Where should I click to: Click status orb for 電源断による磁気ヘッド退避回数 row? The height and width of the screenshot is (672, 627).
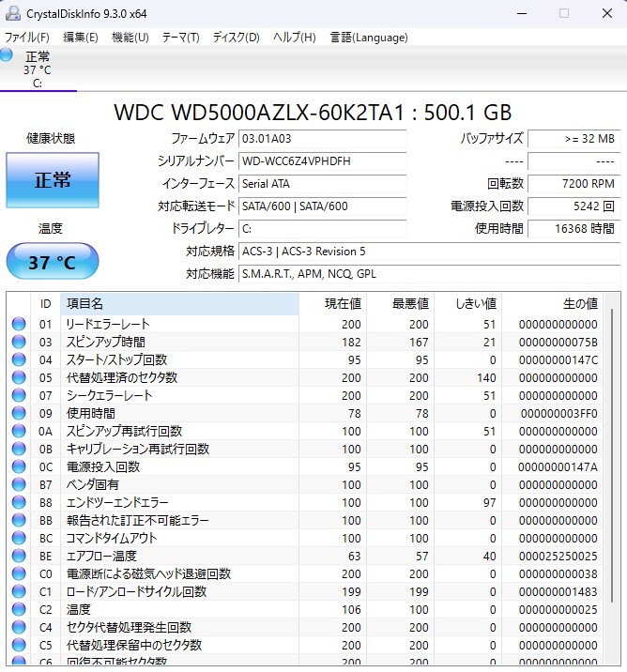click(19, 573)
